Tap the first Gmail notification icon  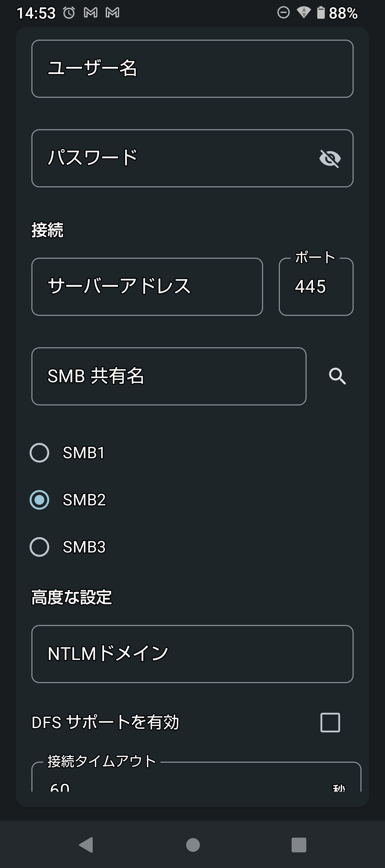(91, 13)
